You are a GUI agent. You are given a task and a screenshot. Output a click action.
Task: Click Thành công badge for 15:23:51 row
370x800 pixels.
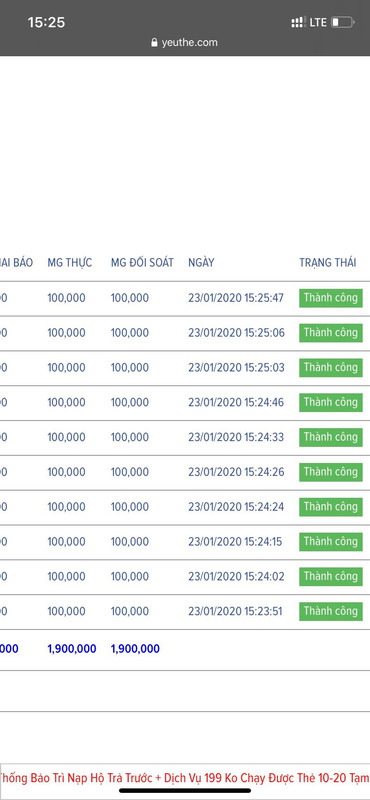click(331, 611)
